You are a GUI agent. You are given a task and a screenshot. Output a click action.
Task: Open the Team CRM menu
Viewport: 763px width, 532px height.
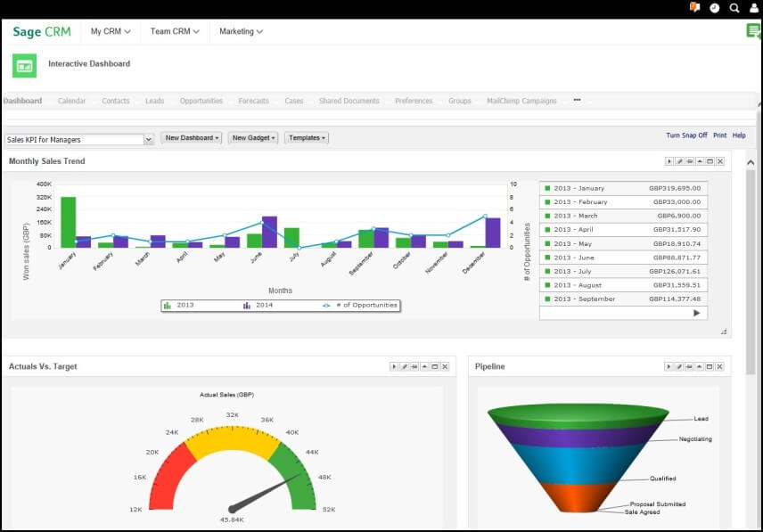point(175,31)
